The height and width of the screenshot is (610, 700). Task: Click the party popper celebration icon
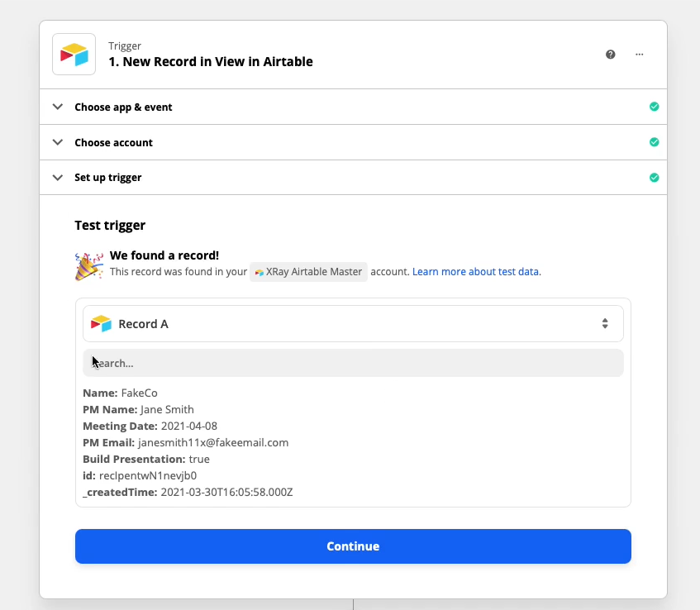(88, 266)
